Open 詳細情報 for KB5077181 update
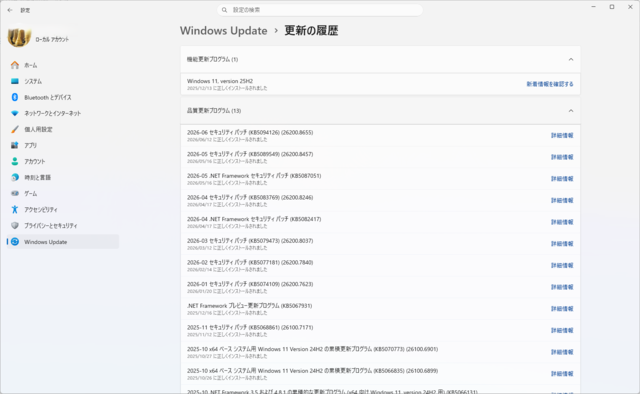Image resolution: width=640 pixels, height=394 pixels. [562, 265]
